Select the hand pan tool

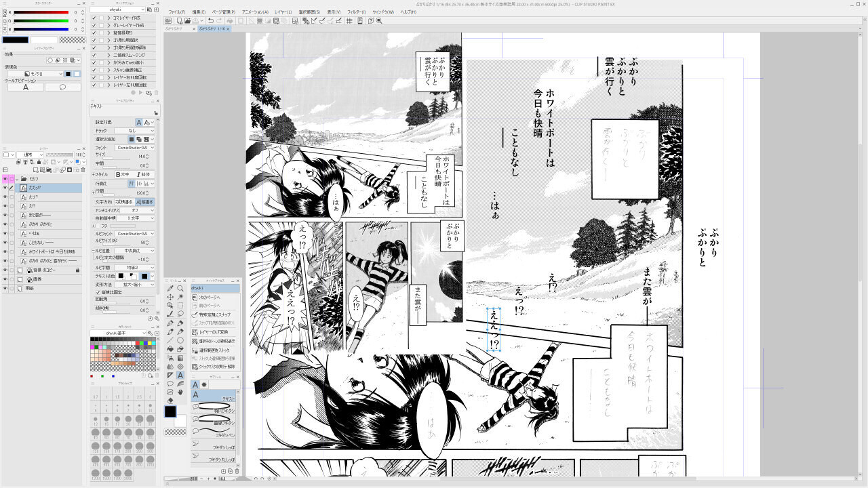(x=180, y=392)
